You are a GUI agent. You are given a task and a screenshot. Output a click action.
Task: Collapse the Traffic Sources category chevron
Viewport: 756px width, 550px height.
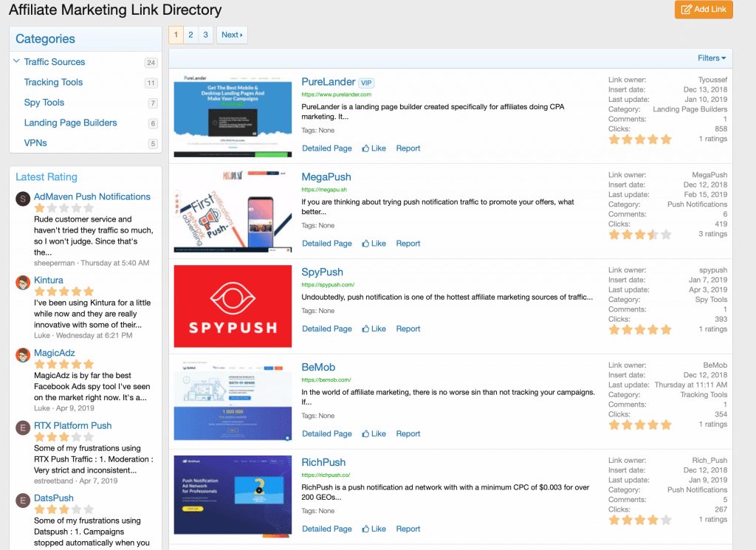click(16, 61)
